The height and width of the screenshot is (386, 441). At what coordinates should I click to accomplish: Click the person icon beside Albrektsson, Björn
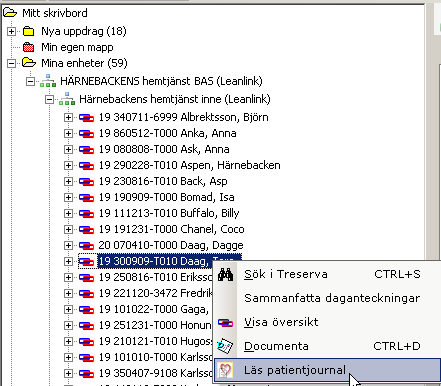[x=86, y=117]
